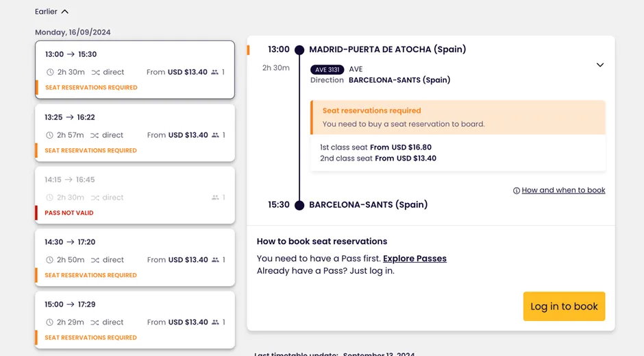Click passengers icon on 13:25 trip card
644x356 pixels.
[x=215, y=135]
